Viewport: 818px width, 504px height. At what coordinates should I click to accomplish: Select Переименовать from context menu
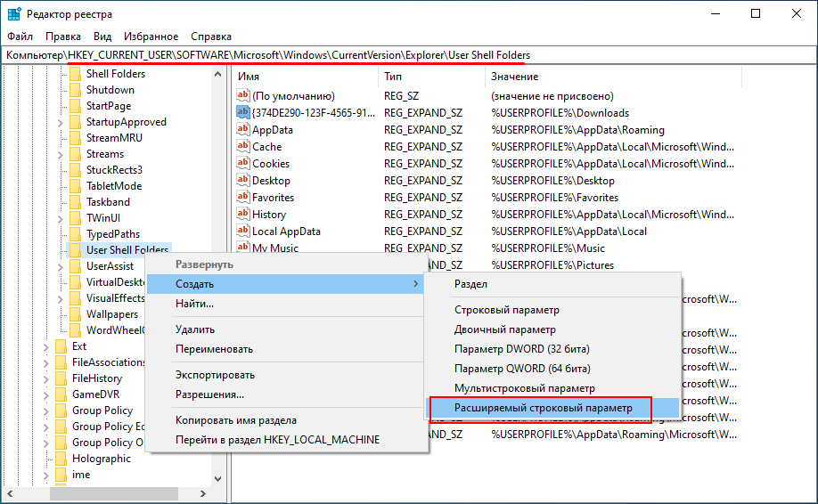(285, 349)
